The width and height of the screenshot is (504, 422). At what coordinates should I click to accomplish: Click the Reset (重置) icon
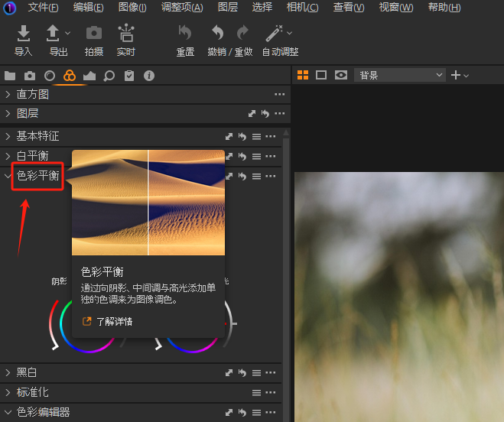coord(185,32)
